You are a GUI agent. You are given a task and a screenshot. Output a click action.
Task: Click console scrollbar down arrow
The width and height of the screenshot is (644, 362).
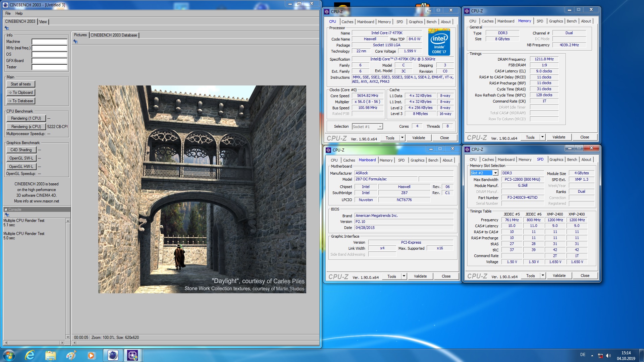pos(68,337)
